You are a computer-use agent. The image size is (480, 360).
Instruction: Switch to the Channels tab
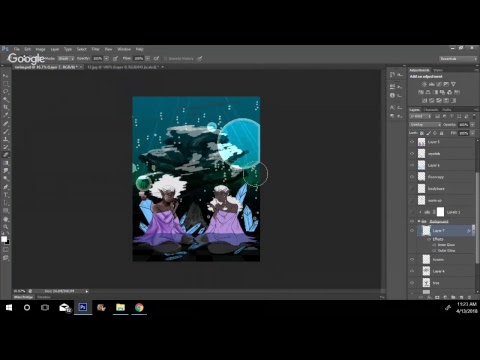[x=430, y=110]
